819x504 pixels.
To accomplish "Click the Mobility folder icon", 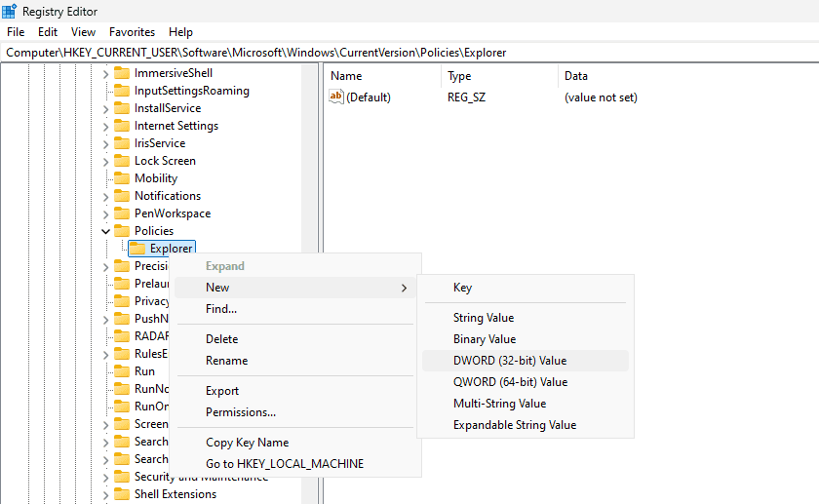I will [122, 178].
